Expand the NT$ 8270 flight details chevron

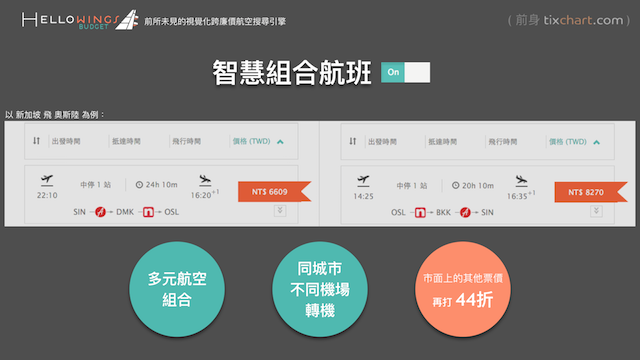tap(596, 211)
